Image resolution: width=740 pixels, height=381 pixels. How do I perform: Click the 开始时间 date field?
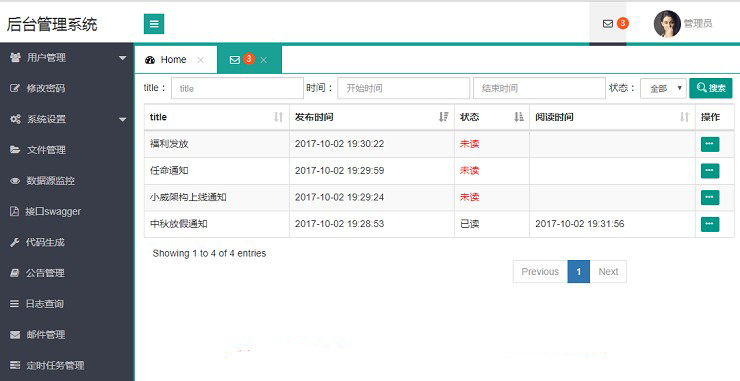pos(404,88)
